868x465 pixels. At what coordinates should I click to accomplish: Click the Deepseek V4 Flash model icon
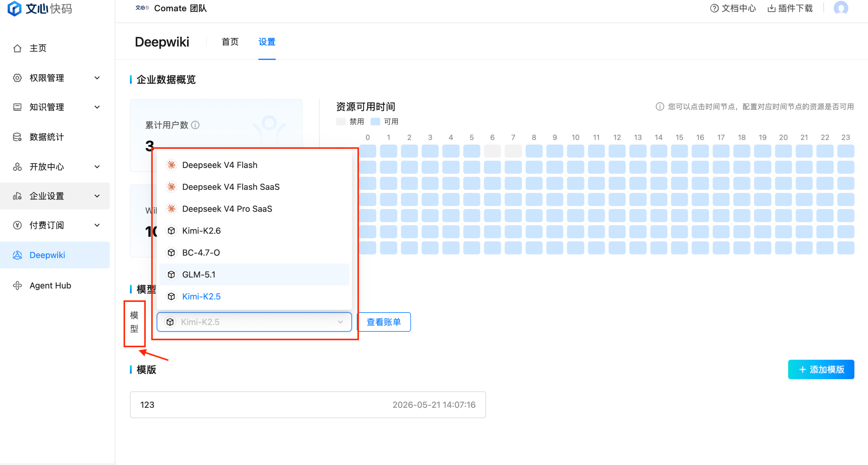(171, 165)
